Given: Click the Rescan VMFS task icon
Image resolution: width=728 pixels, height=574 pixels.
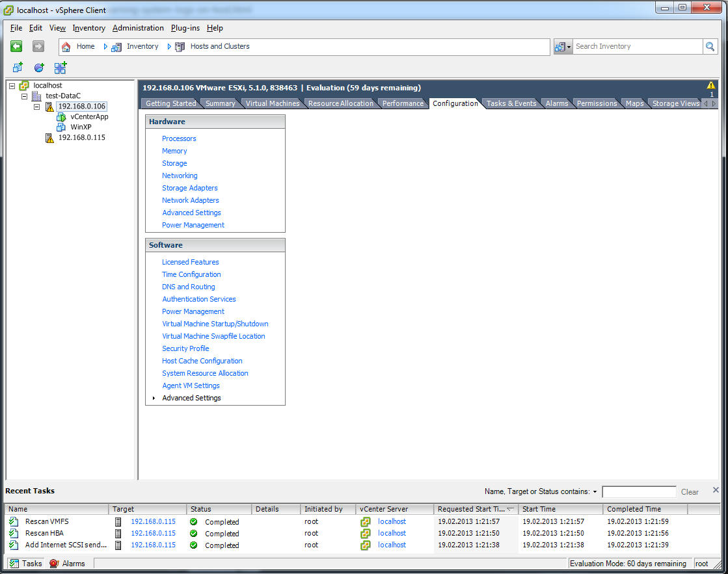Looking at the screenshot, I should click(x=14, y=521).
